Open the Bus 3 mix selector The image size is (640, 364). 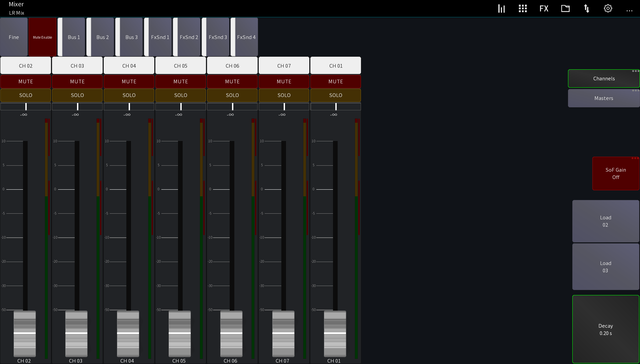point(131,37)
